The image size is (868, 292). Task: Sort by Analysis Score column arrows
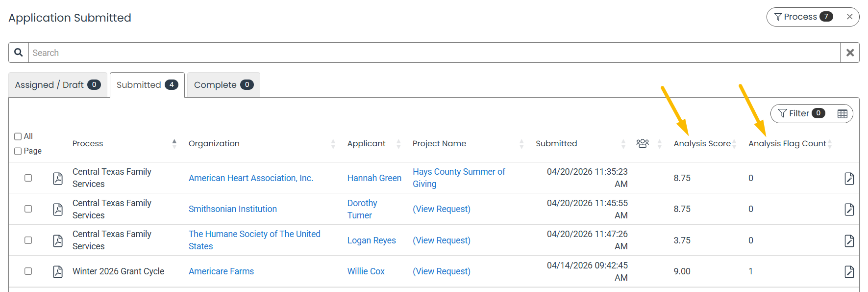click(734, 144)
